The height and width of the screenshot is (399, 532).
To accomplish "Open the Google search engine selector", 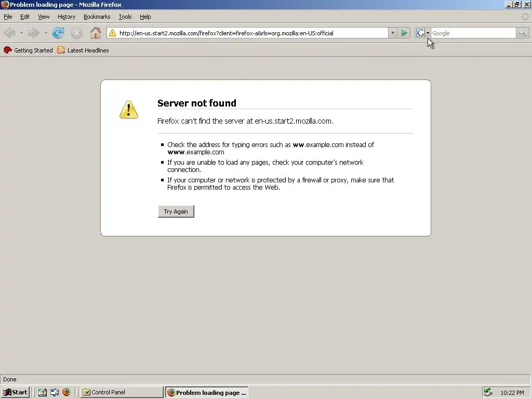I will click(x=423, y=33).
